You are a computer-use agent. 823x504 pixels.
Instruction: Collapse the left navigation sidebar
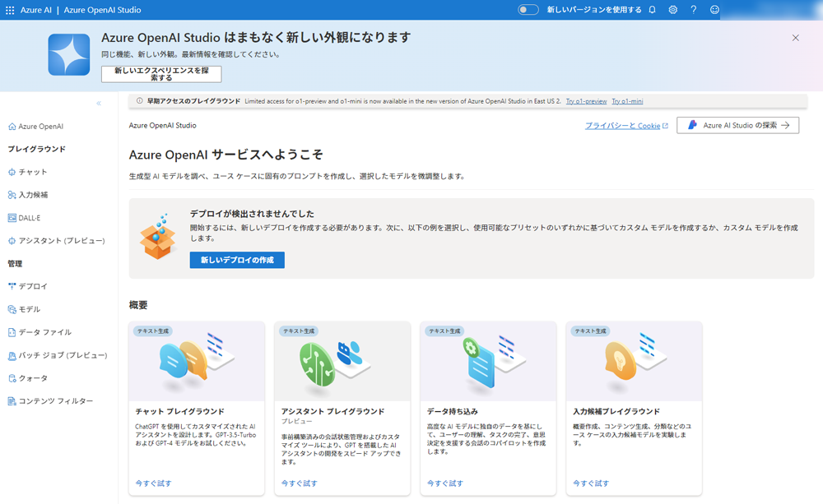tap(99, 104)
